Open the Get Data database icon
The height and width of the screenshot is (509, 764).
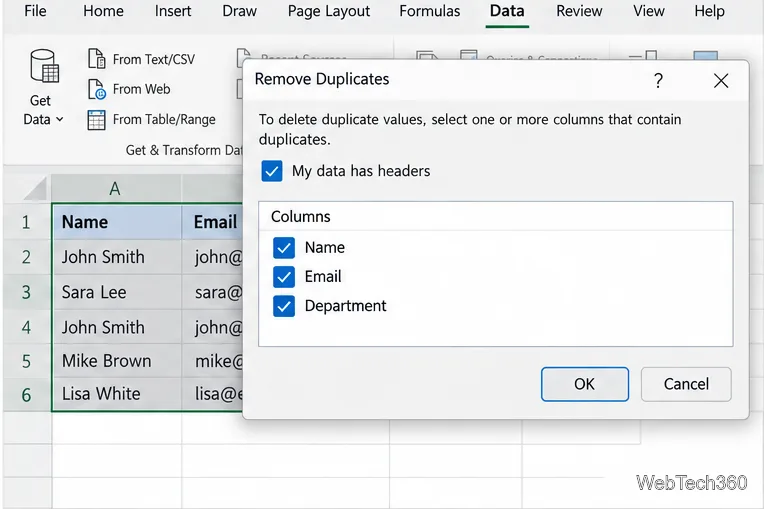point(44,66)
